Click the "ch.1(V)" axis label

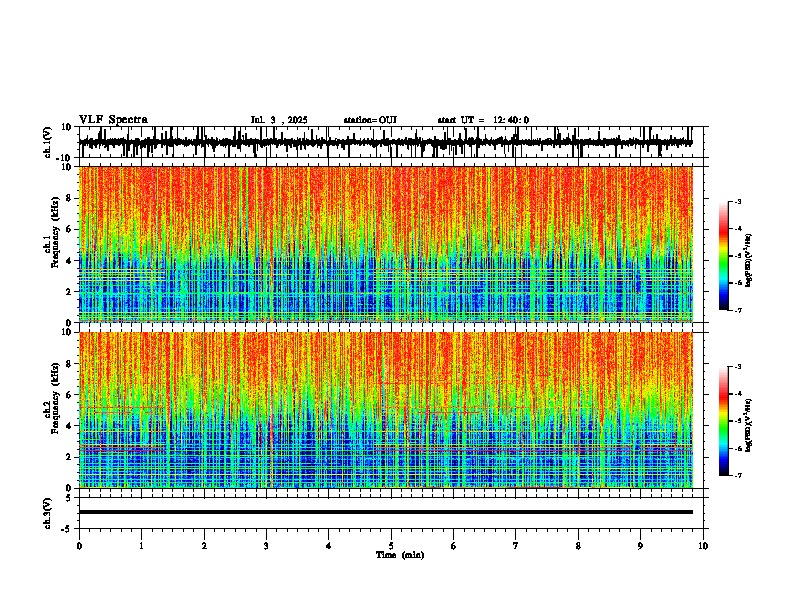[x=48, y=142]
